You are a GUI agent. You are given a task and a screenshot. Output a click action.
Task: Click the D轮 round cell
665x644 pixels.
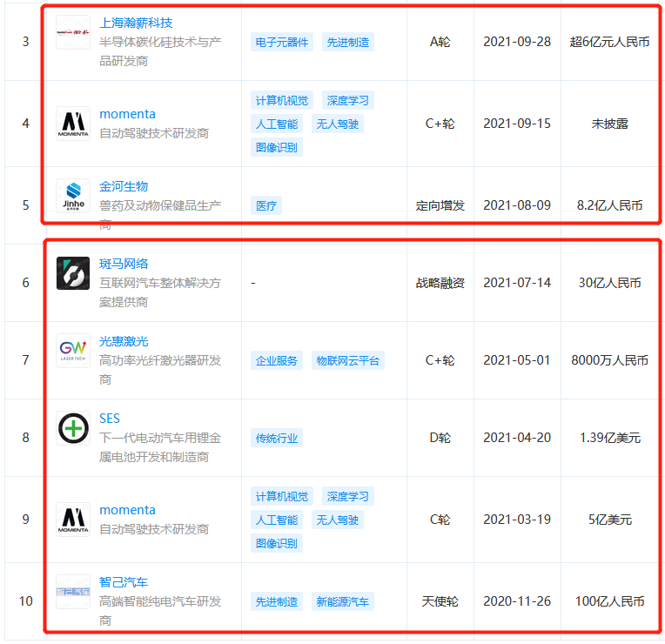(x=440, y=438)
